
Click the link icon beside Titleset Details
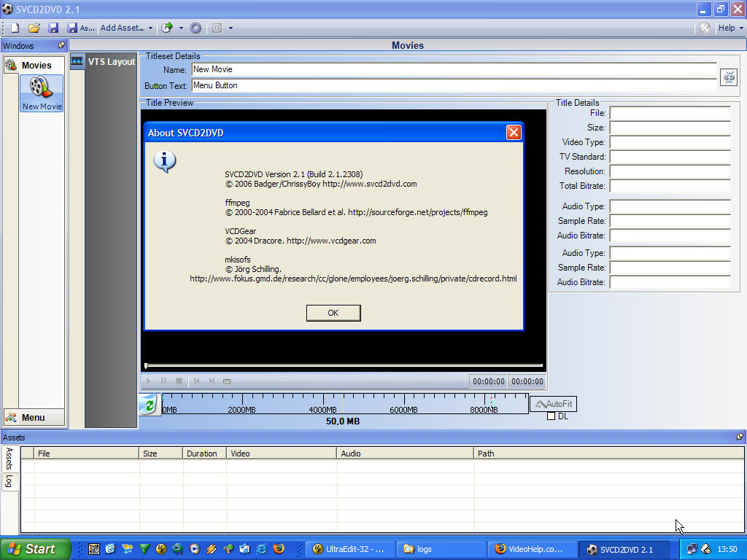[729, 77]
